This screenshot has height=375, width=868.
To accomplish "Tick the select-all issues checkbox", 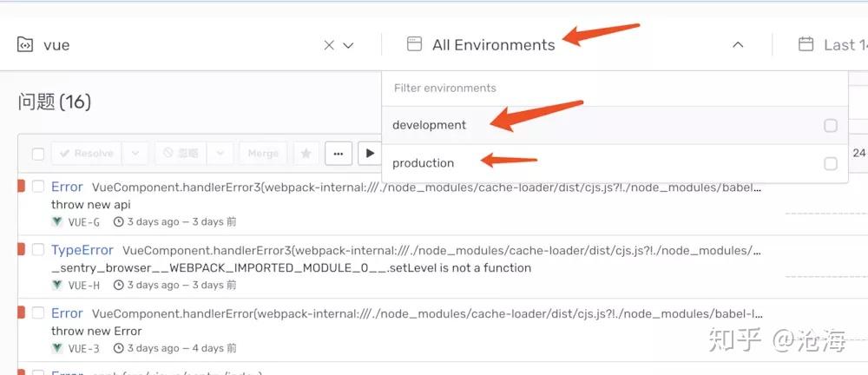I will coord(38,154).
